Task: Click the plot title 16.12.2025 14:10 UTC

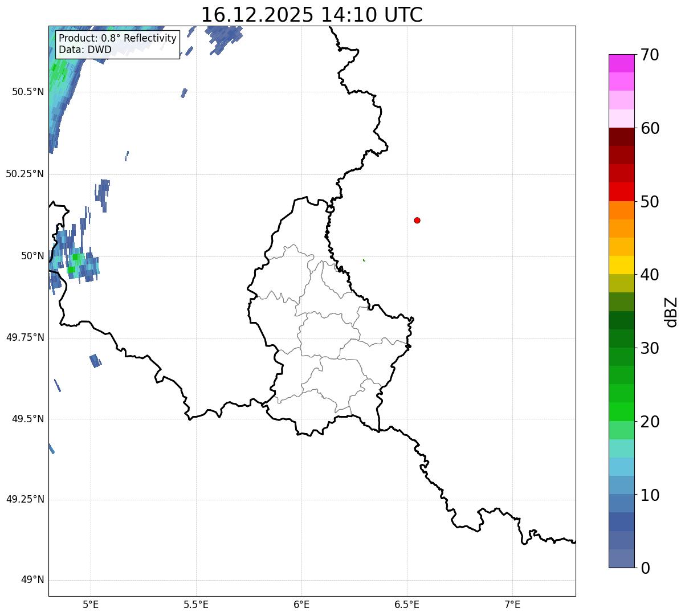Action: 312,14
